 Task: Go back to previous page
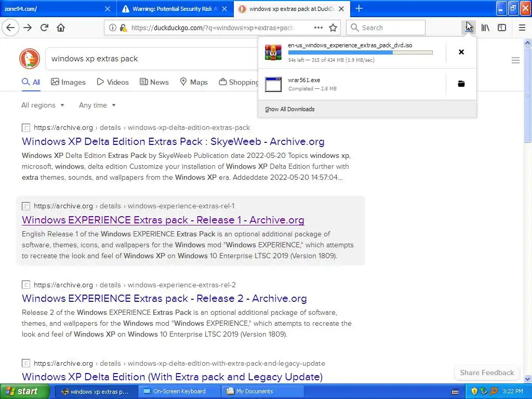click(x=10, y=28)
